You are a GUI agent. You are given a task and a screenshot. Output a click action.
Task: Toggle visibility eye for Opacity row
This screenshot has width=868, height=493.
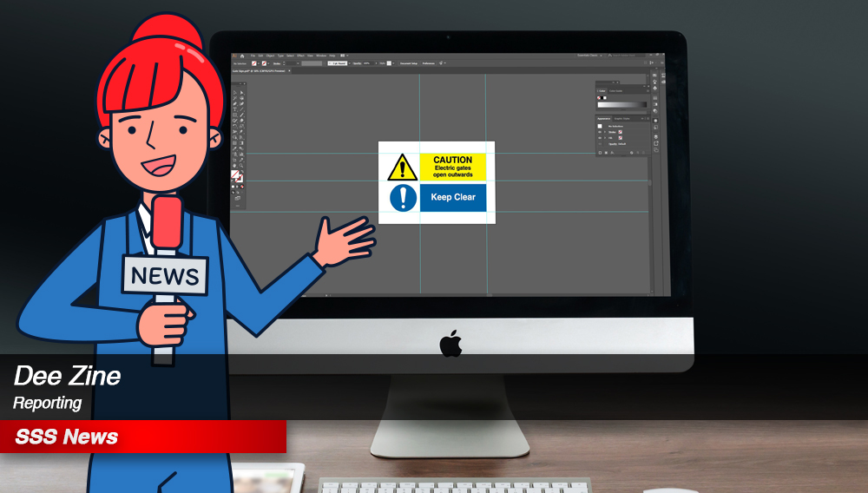pyautogui.click(x=600, y=144)
